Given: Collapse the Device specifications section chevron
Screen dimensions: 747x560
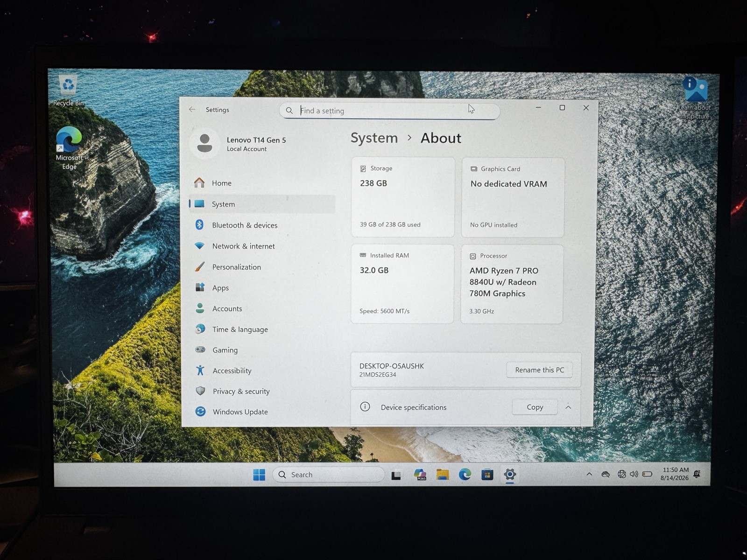Looking at the screenshot, I should click(x=568, y=407).
